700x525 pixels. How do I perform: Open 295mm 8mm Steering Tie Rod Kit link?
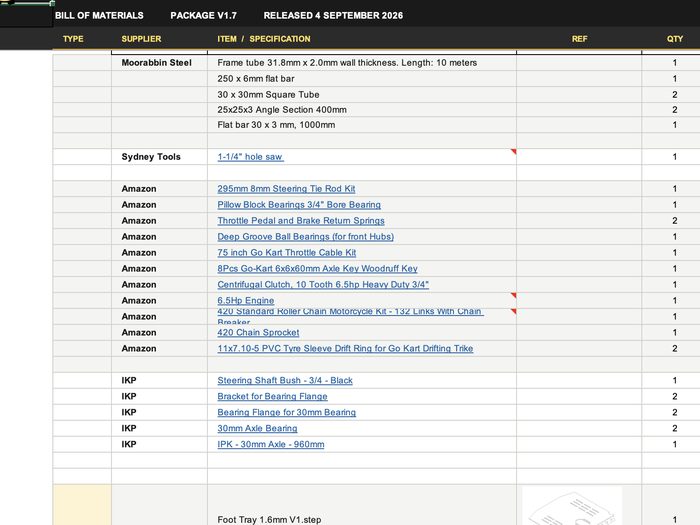tap(286, 188)
